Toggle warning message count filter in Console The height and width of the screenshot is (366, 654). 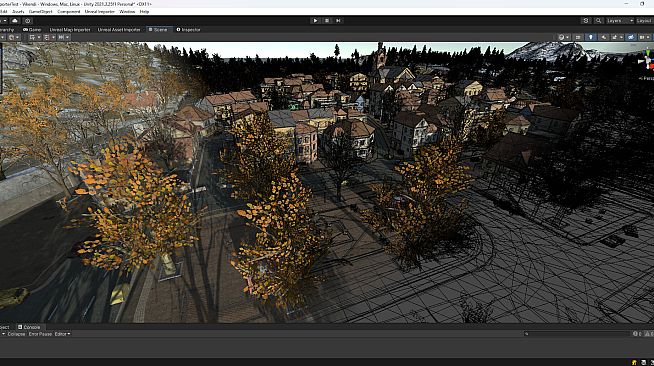click(649, 334)
